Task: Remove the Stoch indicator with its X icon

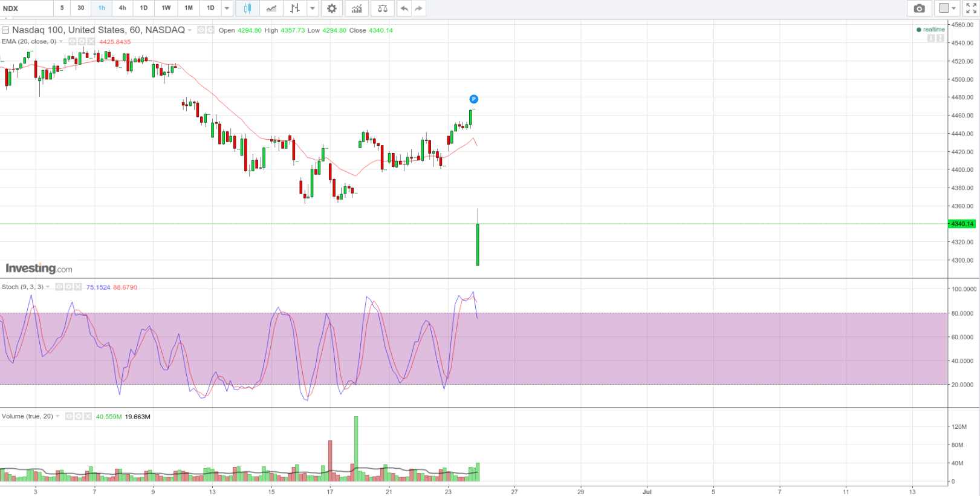Action: [78, 287]
